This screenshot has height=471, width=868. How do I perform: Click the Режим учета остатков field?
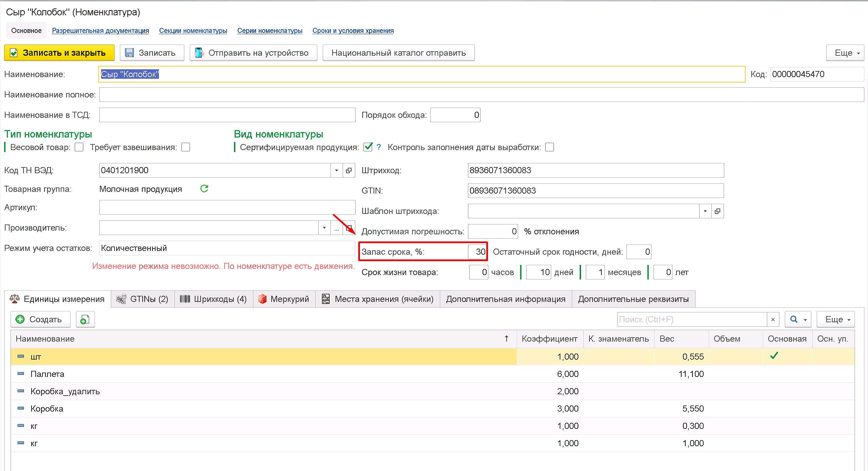pos(227,248)
